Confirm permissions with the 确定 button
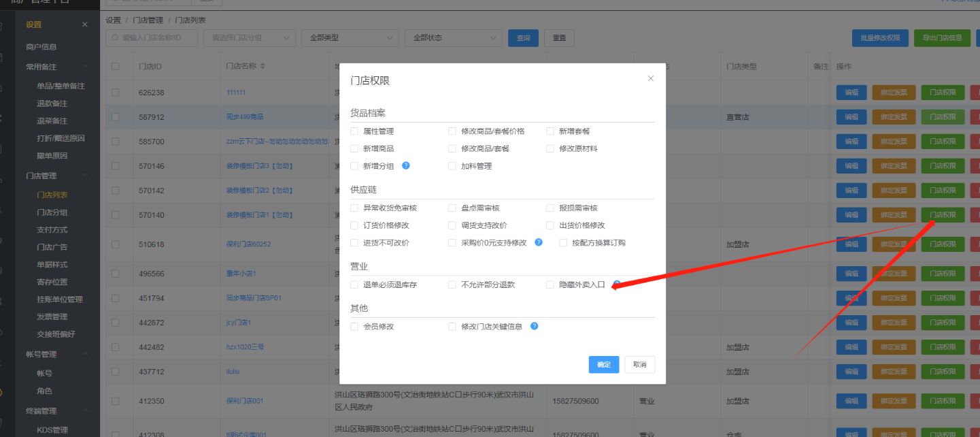This screenshot has height=437, width=980. (604, 364)
